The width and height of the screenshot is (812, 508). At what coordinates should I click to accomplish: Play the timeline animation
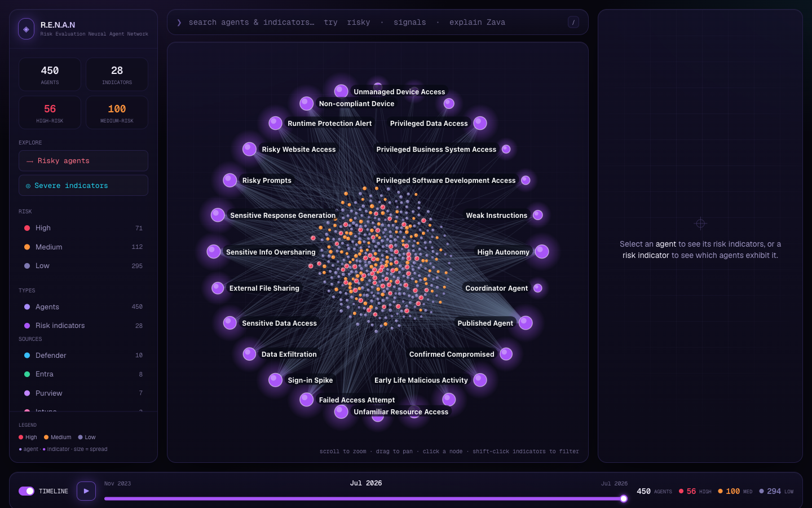point(86,491)
